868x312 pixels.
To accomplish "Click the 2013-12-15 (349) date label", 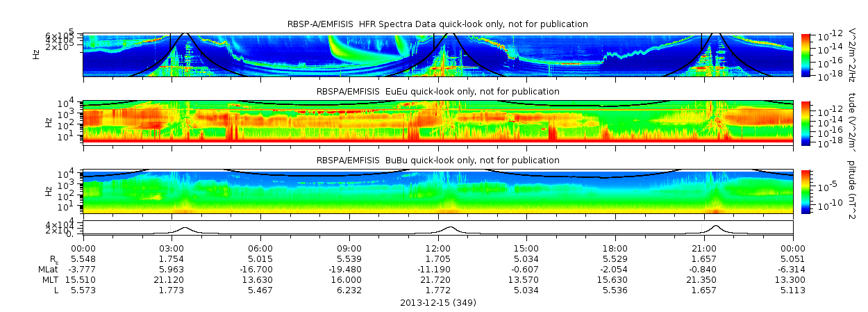I will click(x=437, y=303).
